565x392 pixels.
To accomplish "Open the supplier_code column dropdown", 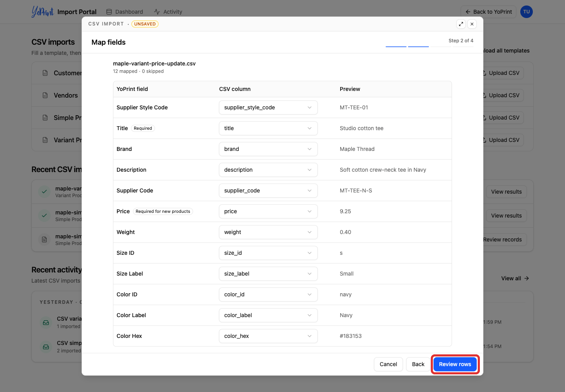I will click(x=268, y=191).
